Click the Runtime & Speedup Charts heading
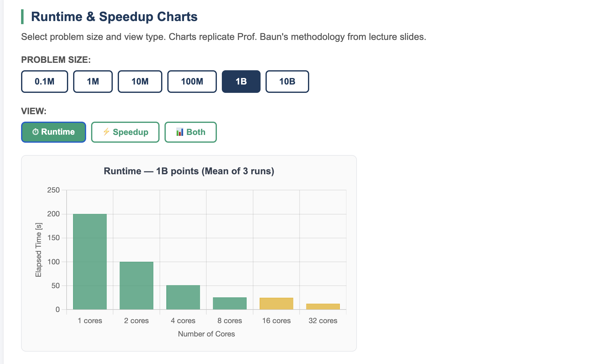This screenshot has height=364, width=606. [114, 17]
